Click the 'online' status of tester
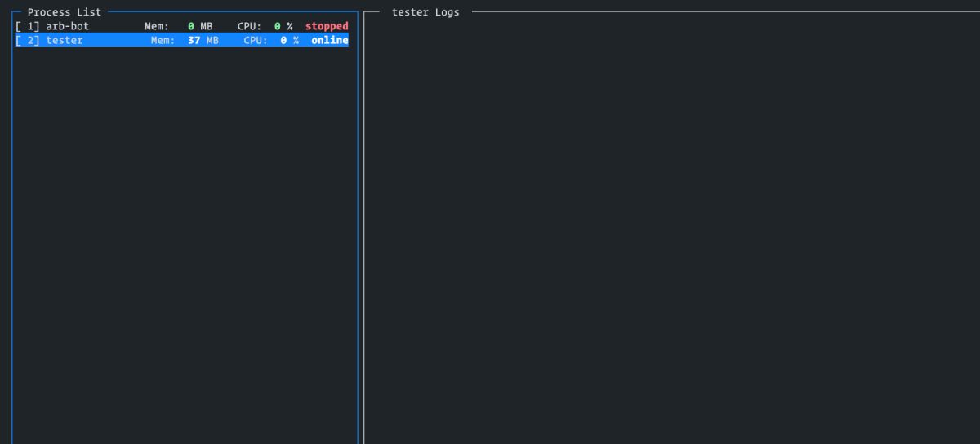Screen dimensions: 980x444 click(329, 40)
